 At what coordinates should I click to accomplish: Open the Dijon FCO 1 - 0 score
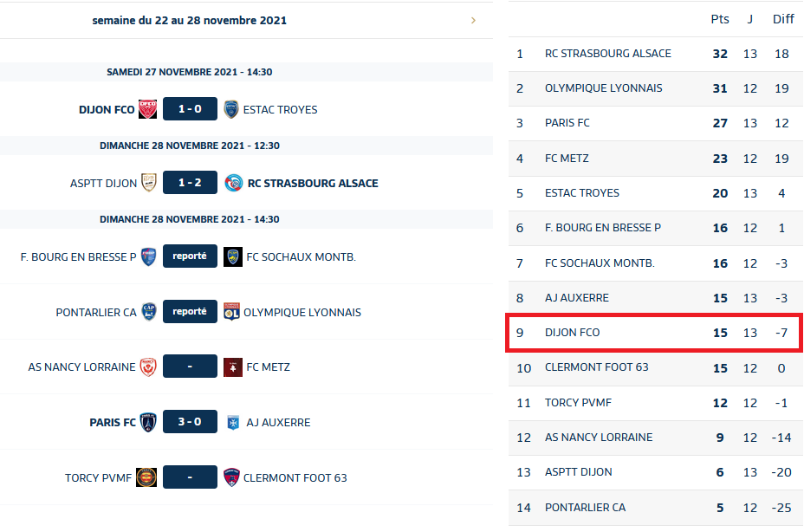point(190,109)
